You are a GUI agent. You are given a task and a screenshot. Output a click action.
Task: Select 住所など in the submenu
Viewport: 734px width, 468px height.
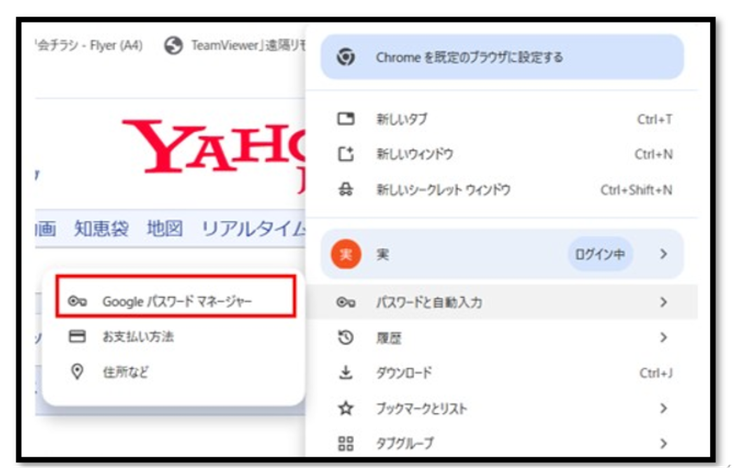click(x=173, y=372)
